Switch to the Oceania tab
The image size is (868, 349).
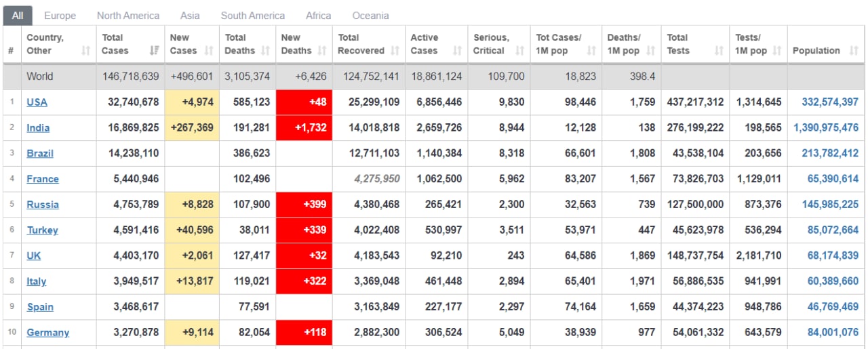pos(370,16)
